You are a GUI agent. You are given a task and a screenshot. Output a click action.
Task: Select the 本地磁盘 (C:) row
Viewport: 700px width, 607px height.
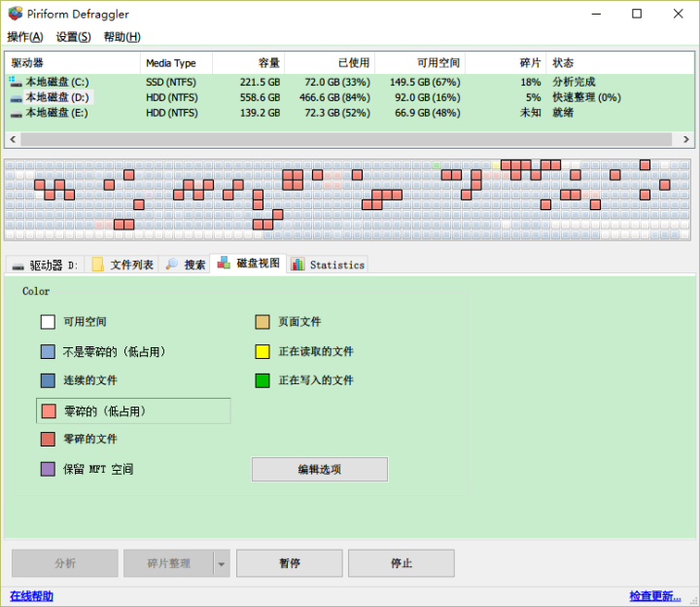pyautogui.click(x=350, y=82)
